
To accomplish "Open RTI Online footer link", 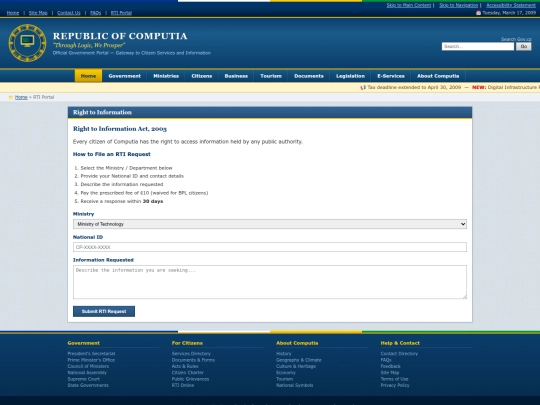I will (183, 385).
